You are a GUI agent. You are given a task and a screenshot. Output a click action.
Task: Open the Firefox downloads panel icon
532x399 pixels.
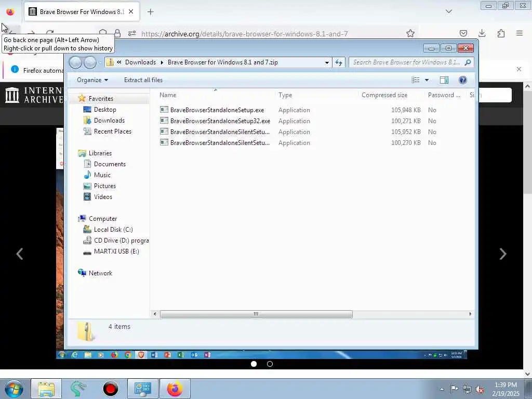482,33
